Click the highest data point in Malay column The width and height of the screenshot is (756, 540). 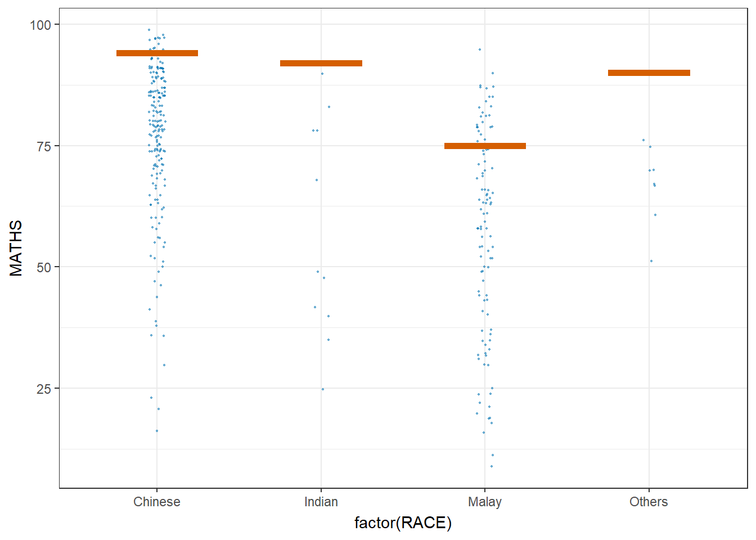point(480,49)
